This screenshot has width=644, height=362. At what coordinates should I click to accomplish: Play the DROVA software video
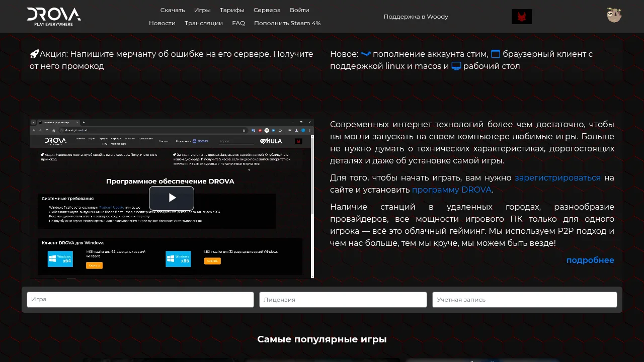coord(172,198)
